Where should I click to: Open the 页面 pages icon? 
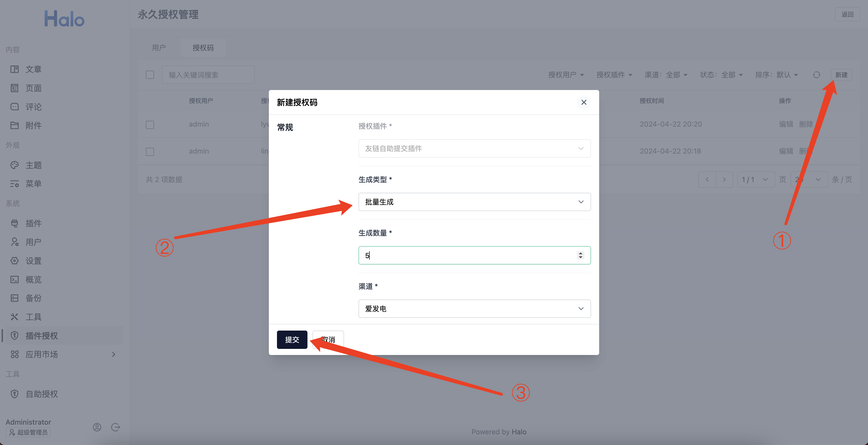click(14, 88)
